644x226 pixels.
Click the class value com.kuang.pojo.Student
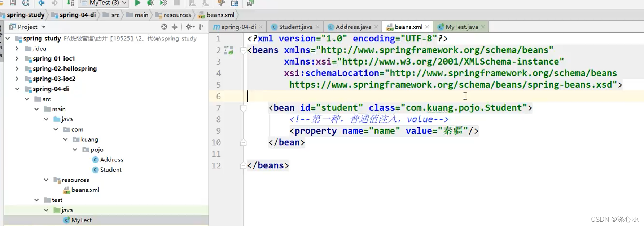464,108
